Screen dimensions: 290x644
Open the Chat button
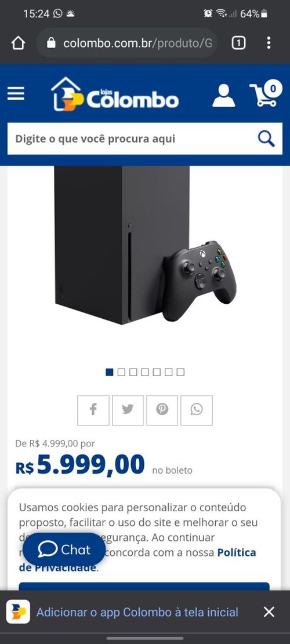point(64,550)
